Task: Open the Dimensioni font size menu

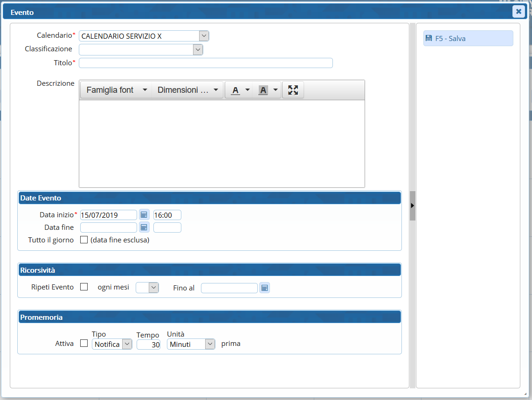Action: point(187,90)
